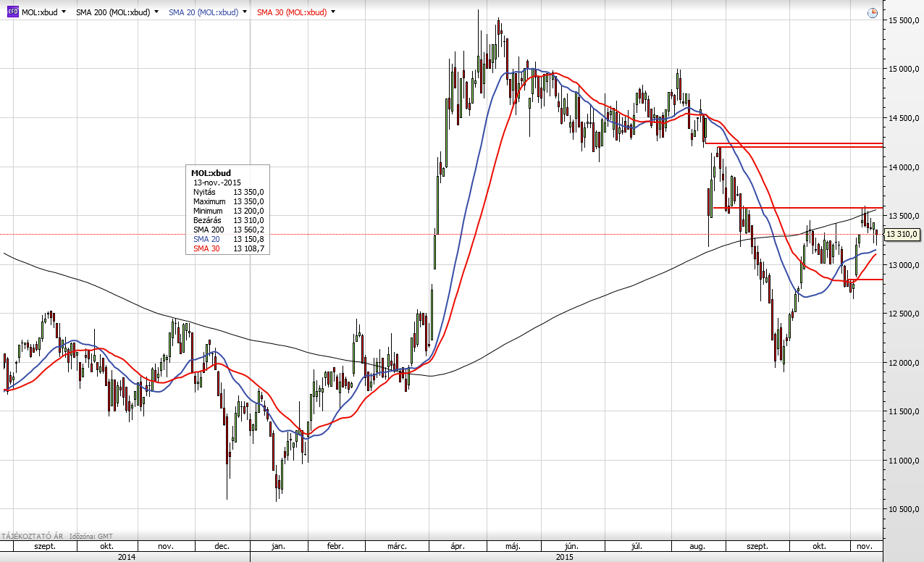Click the Bezárás row in the data box

[228, 220]
